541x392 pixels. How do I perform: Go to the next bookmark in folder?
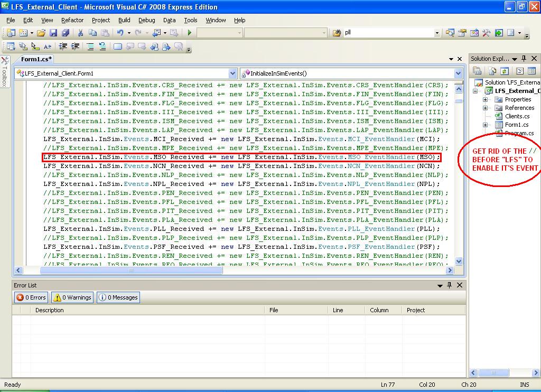pyautogui.click(x=166, y=46)
